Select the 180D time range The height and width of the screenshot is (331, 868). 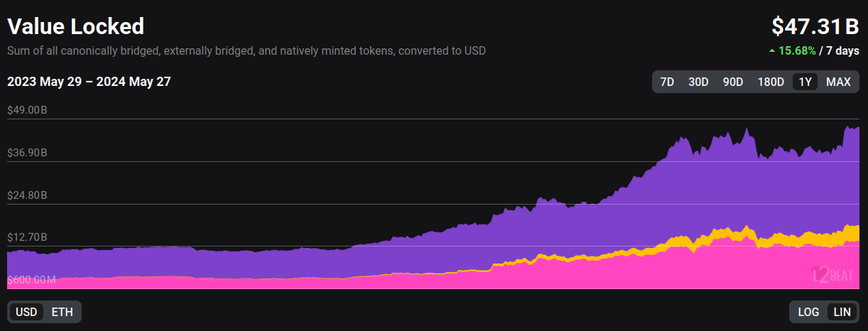tap(771, 82)
